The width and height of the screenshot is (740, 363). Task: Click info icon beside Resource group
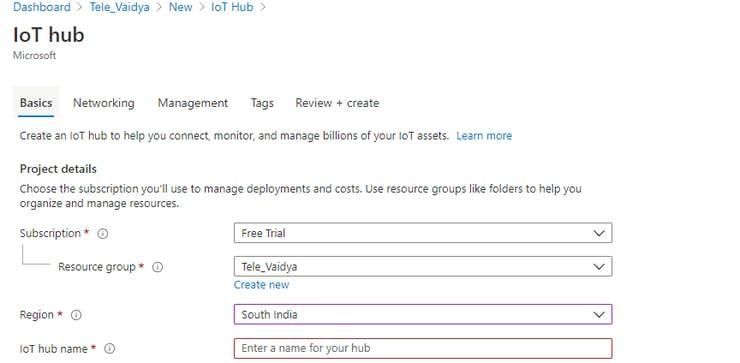pos(158,267)
